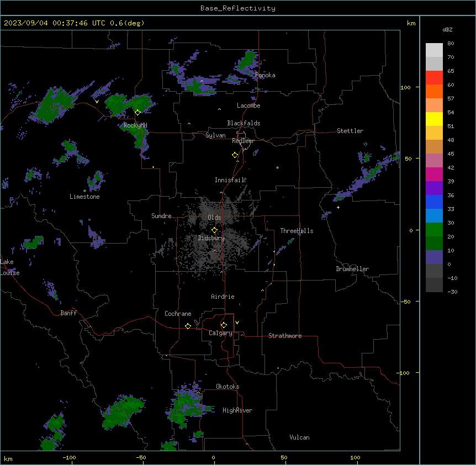Select the light blue 33 dBZ legend swatch

click(434, 216)
